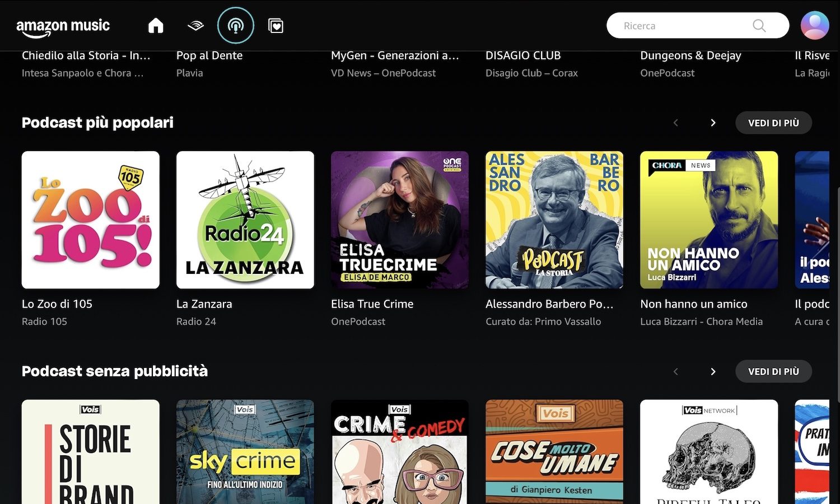Image resolution: width=840 pixels, height=504 pixels.
Task: Click VD News – OnePodcast text
Action: (x=384, y=73)
